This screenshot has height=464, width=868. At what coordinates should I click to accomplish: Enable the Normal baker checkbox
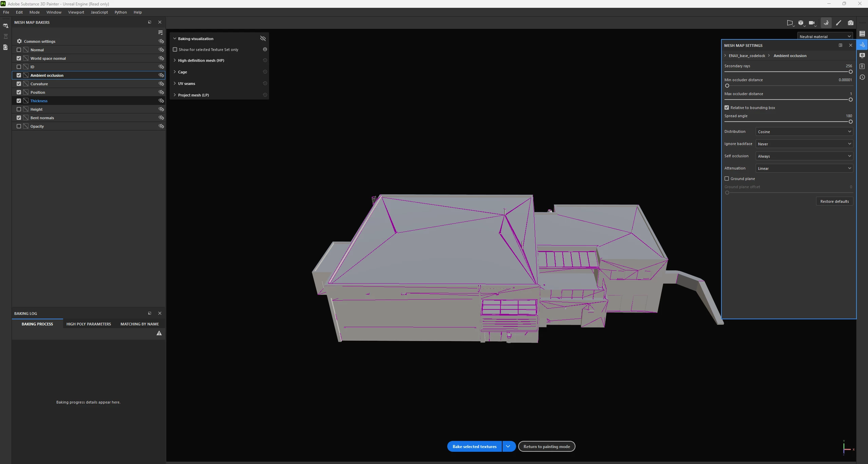click(19, 50)
